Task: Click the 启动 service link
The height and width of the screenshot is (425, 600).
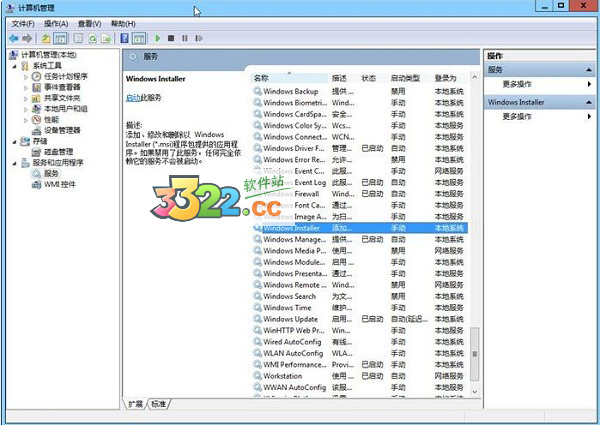Action: pos(132,97)
